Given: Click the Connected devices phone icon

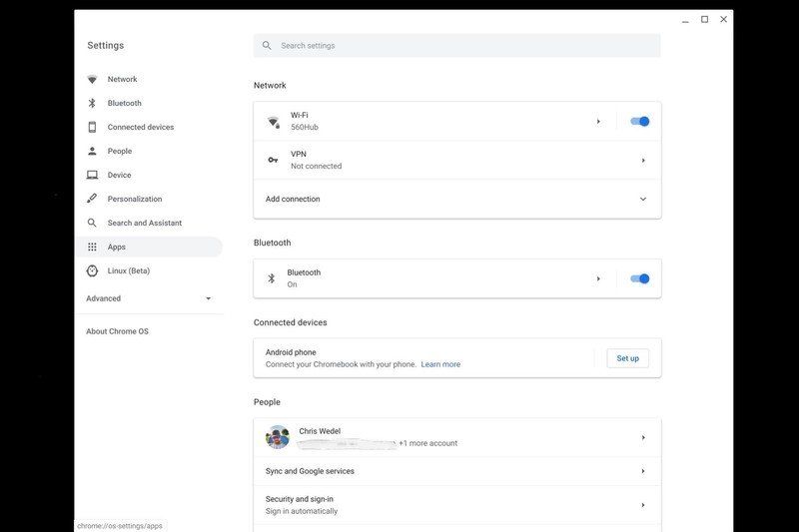Looking at the screenshot, I should pyautogui.click(x=92, y=128).
